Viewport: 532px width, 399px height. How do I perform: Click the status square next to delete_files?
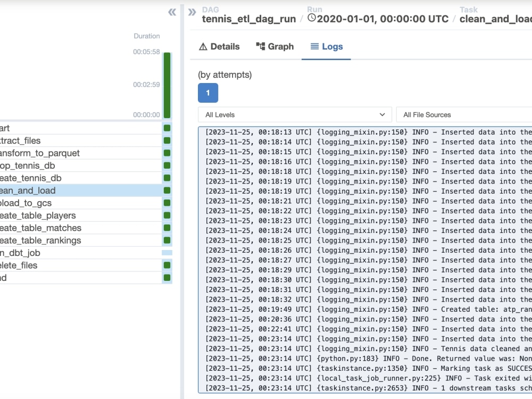[x=167, y=265]
